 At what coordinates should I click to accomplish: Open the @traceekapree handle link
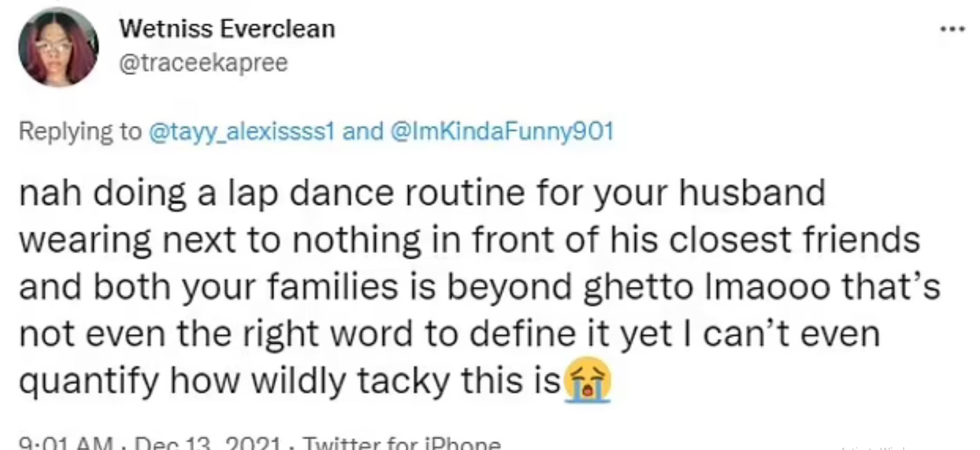204,63
